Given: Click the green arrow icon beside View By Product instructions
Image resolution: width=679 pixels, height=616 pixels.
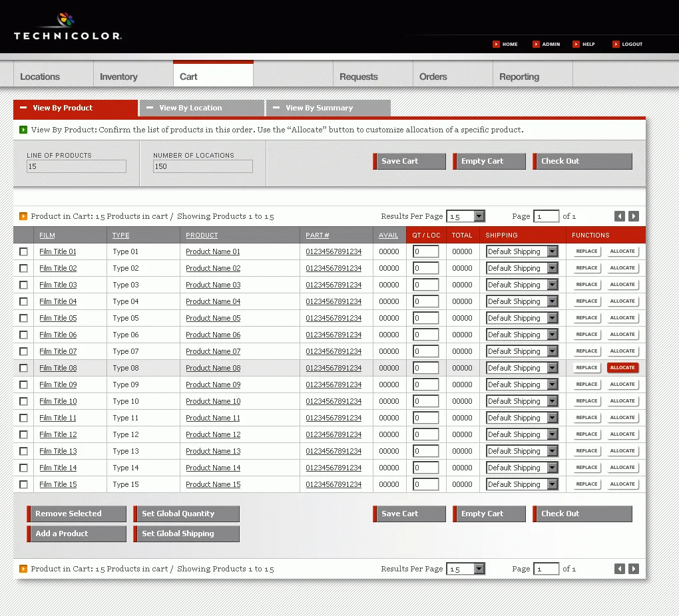Looking at the screenshot, I should pos(23,130).
